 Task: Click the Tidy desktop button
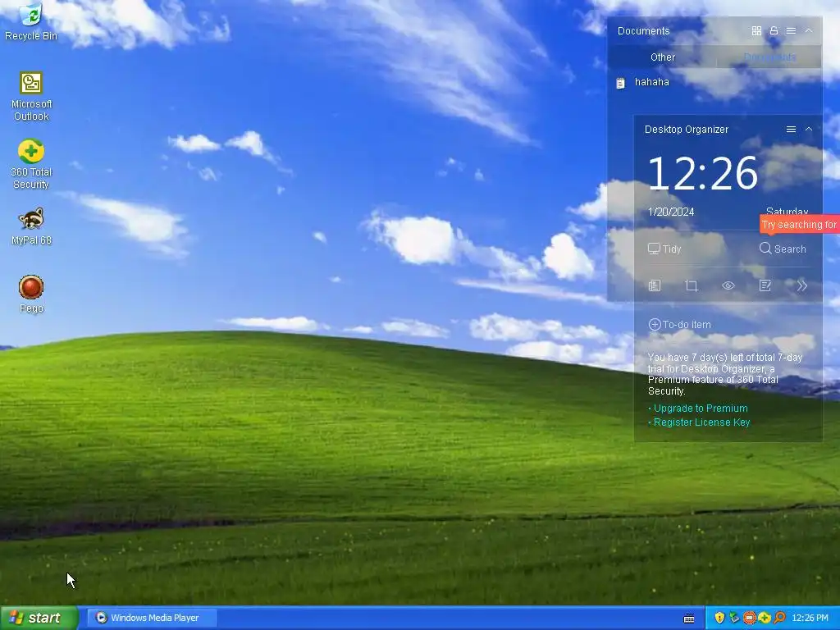(x=664, y=249)
